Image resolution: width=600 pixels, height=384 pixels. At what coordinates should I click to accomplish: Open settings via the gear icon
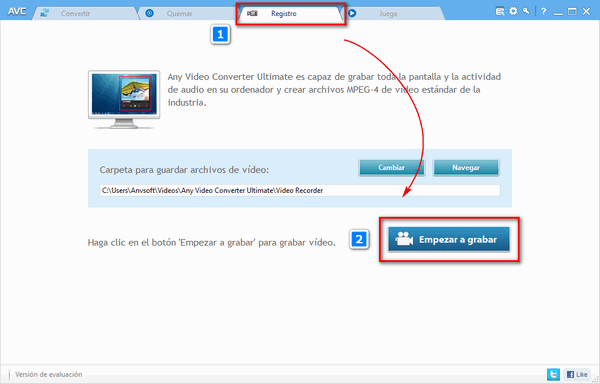click(x=513, y=11)
